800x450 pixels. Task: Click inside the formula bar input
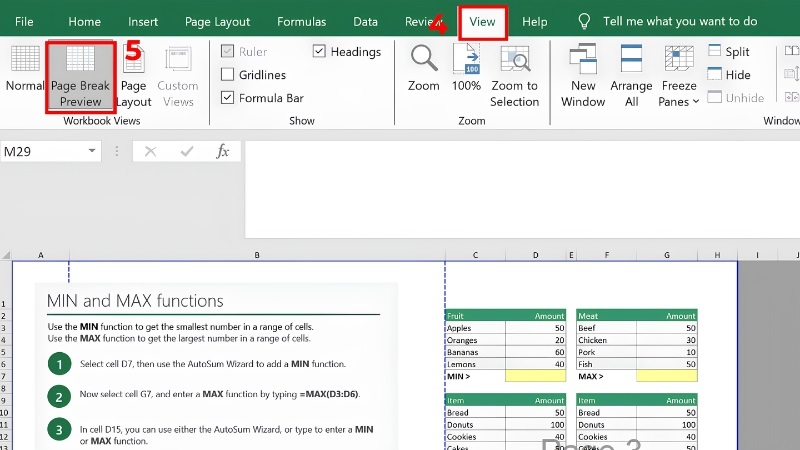point(522,189)
